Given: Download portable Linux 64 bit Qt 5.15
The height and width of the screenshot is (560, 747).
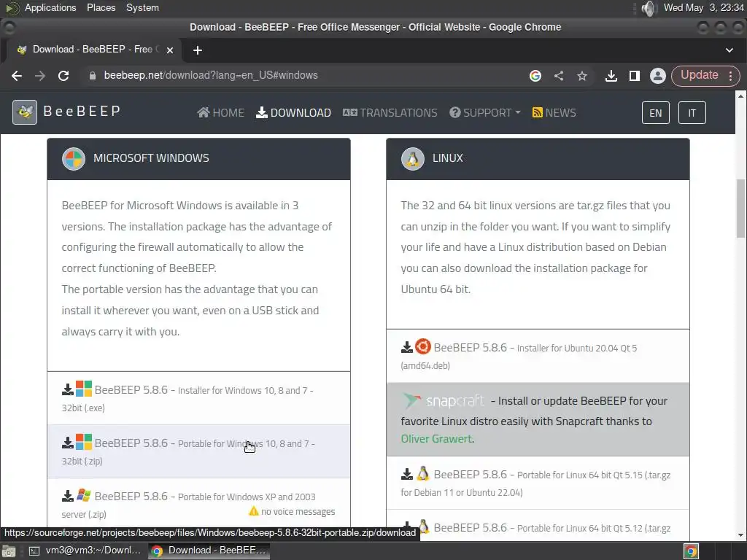Looking at the screenshot, I should [538, 483].
